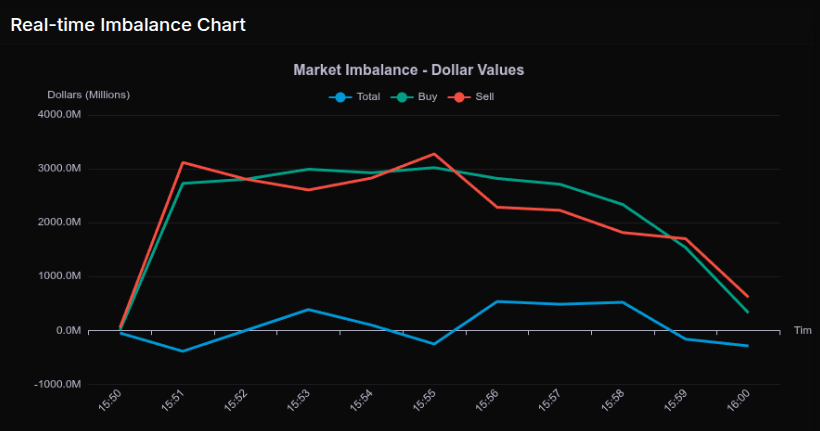Viewport: 820px width, 431px height.
Task: Select the Total line low at 15:51
Action: pyautogui.click(x=182, y=351)
